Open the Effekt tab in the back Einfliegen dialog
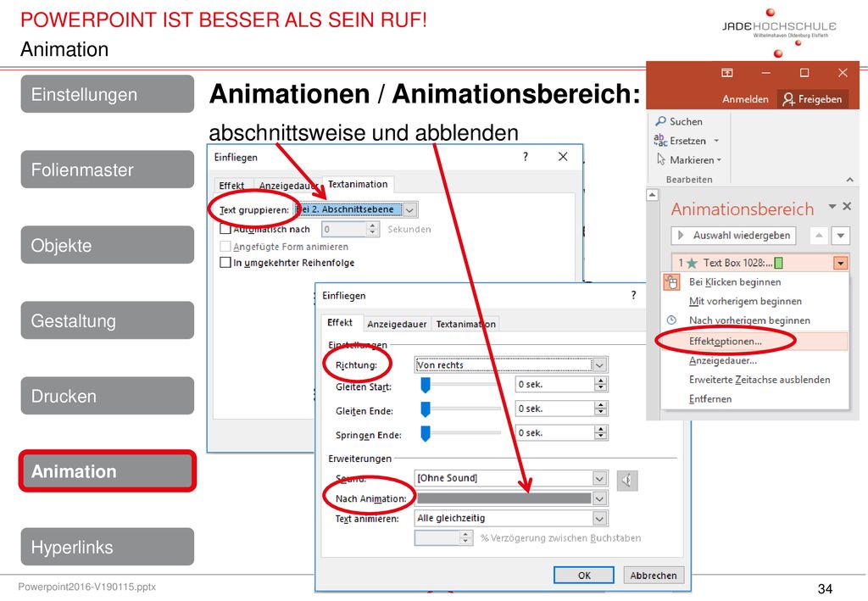The image size is (868, 601). coord(231,186)
